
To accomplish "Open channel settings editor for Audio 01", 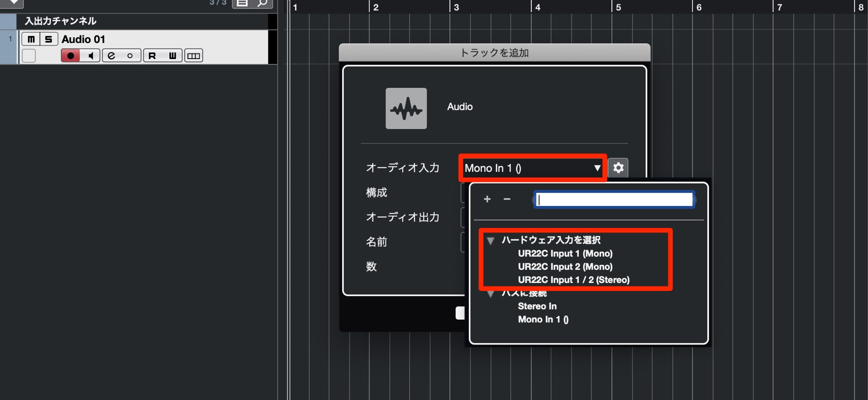I will (111, 55).
